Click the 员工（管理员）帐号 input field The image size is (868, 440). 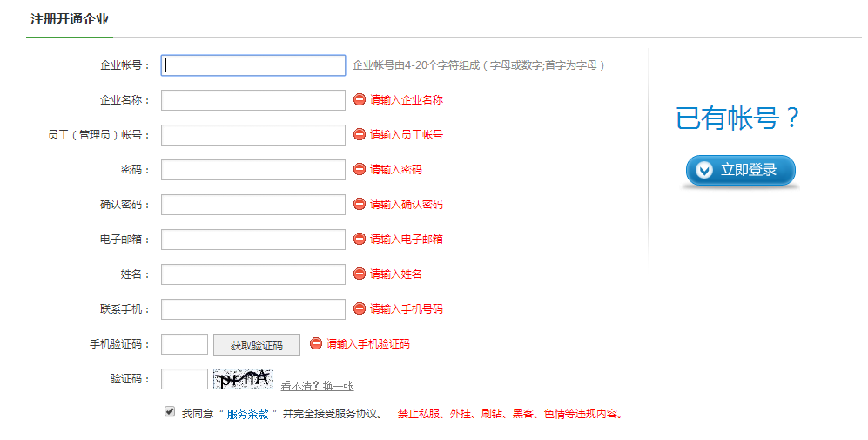(253, 135)
